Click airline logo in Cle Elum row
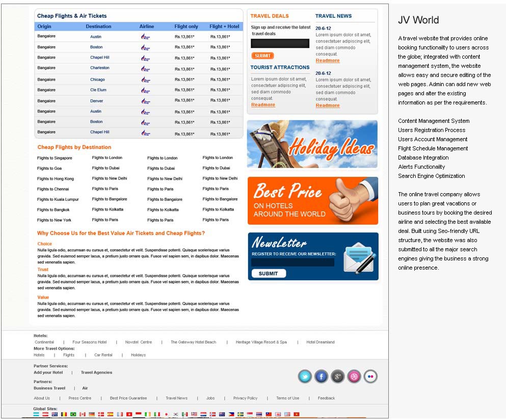This screenshot has width=506, height=420. click(145, 90)
